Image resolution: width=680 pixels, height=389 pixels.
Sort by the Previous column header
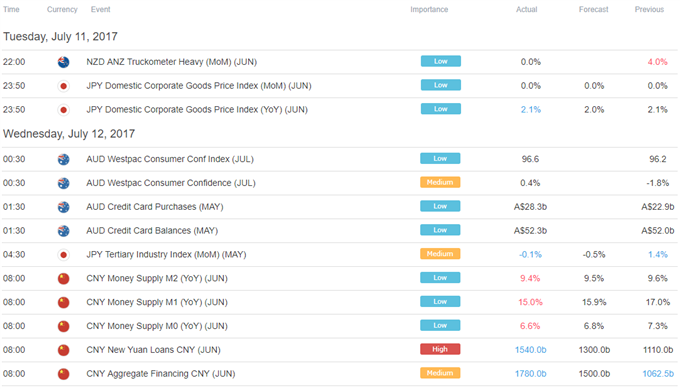tap(649, 10)
